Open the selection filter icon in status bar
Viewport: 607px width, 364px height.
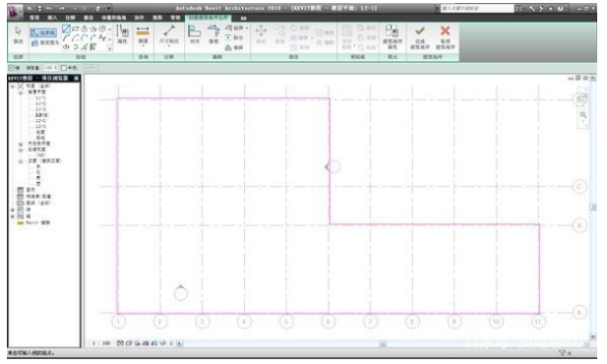pos(562,352)
